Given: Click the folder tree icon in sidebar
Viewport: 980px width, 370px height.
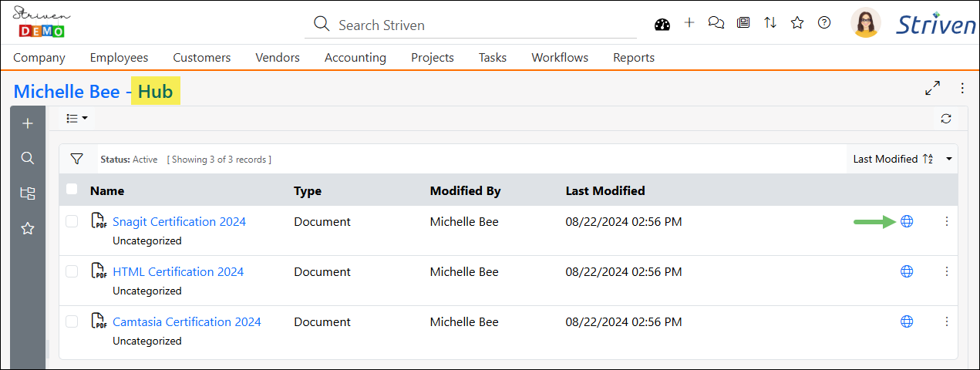Looking at the screenshot, I should pos(28,193).
